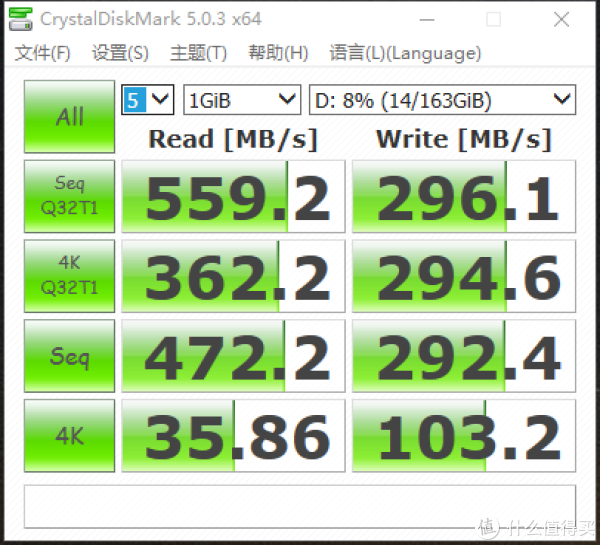Viewport: 600px width, 545px height.
Task: Click the 4K write result 103.2
Action: (x=464, y=436)
